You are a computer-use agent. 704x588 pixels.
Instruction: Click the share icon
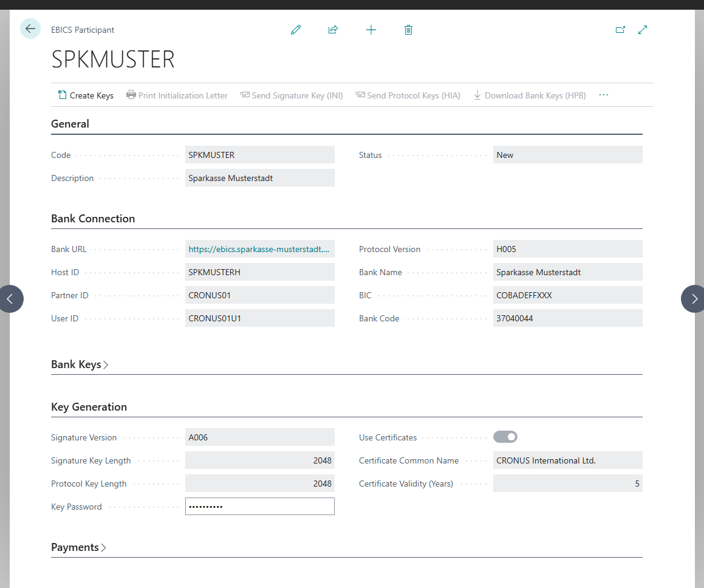333,30
